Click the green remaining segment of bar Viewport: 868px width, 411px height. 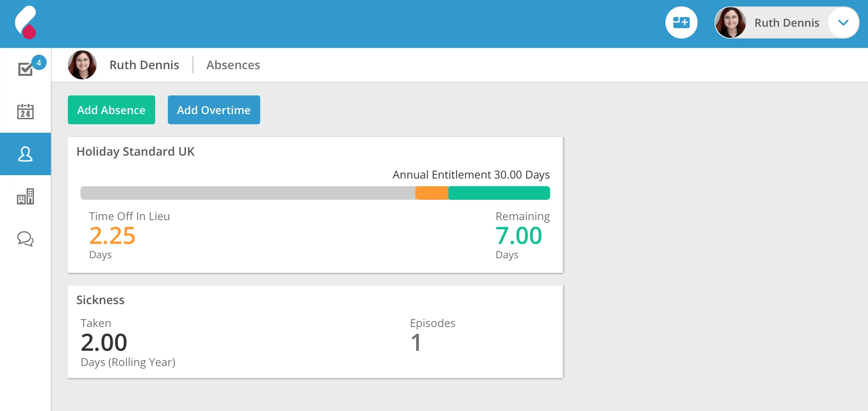pyautogui.click(x=499, y=193)
